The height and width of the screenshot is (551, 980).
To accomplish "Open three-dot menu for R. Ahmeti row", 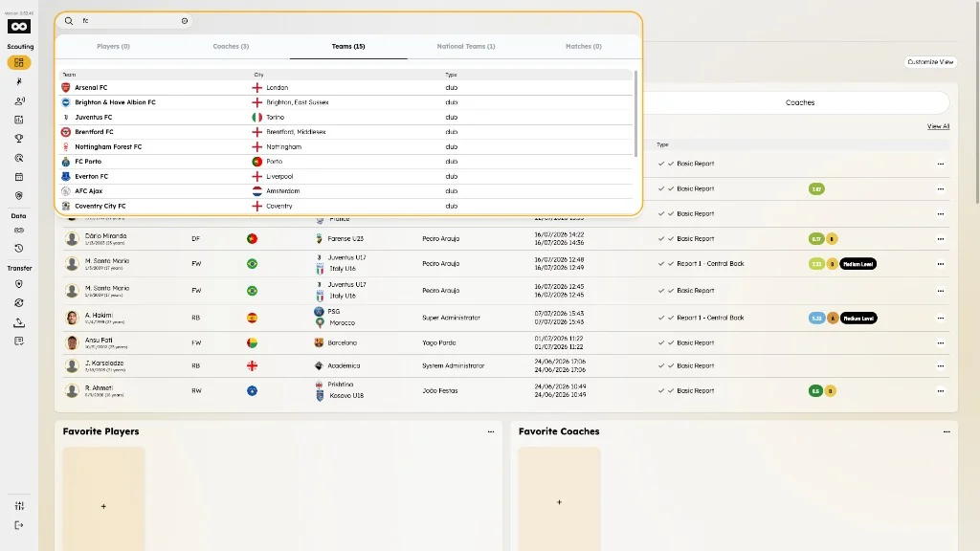I will (x=941, y=391).
